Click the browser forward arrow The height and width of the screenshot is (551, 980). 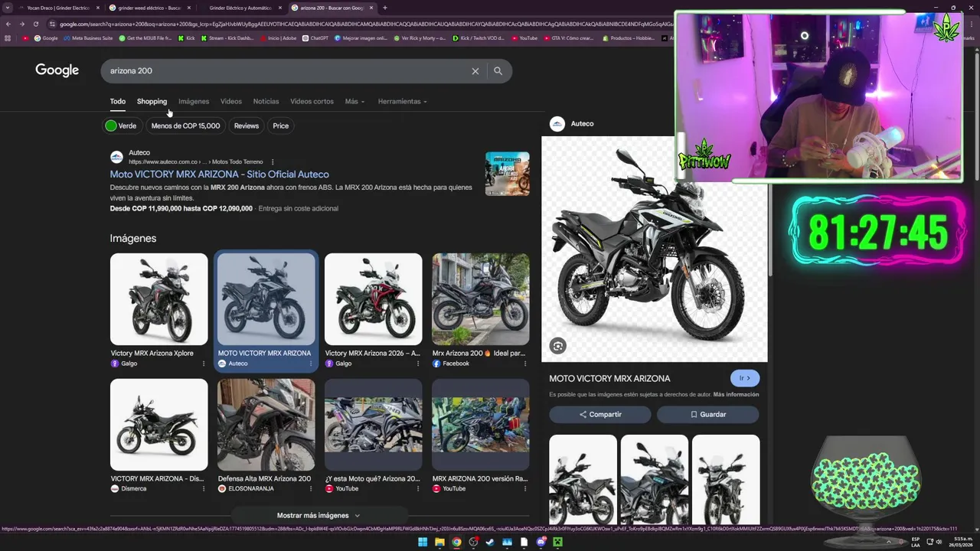point(21,24)
